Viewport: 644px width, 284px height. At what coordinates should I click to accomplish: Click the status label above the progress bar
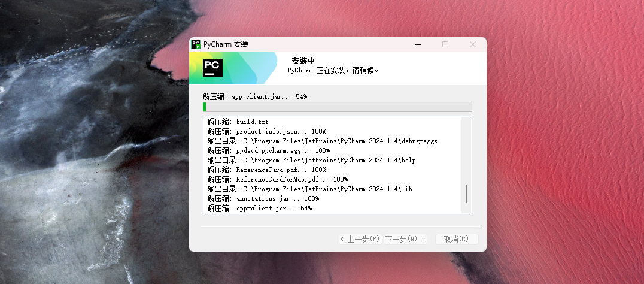tap(255, 96)
